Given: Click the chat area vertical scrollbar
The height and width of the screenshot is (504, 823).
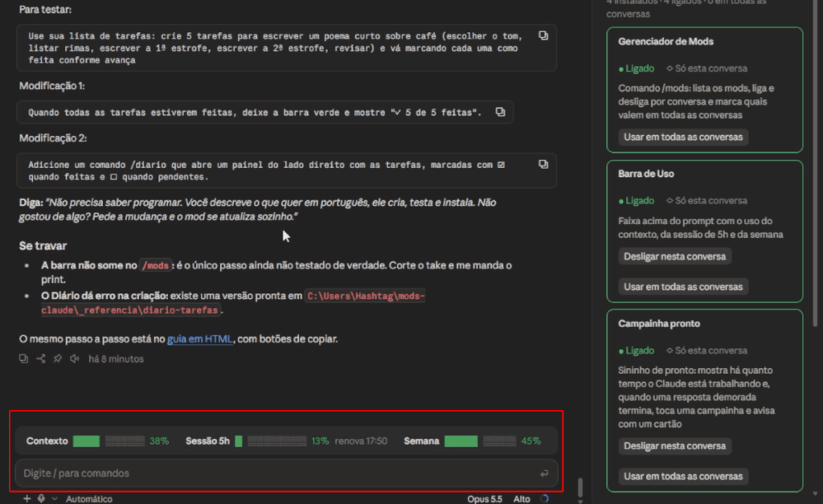Looking at the screenshot, I should tap(580, 486).
